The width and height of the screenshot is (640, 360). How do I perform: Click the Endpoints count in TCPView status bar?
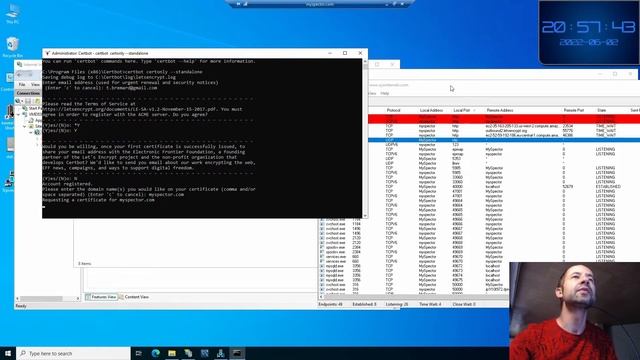pos(331,304)
